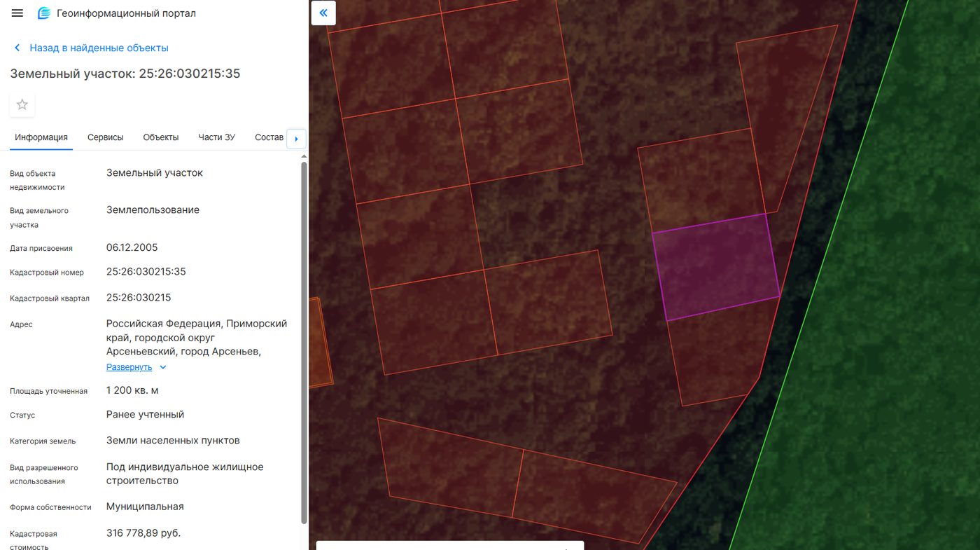980x550 pixels.
Task: Open the hamburger main menu
Action: (x=17, y=13)
